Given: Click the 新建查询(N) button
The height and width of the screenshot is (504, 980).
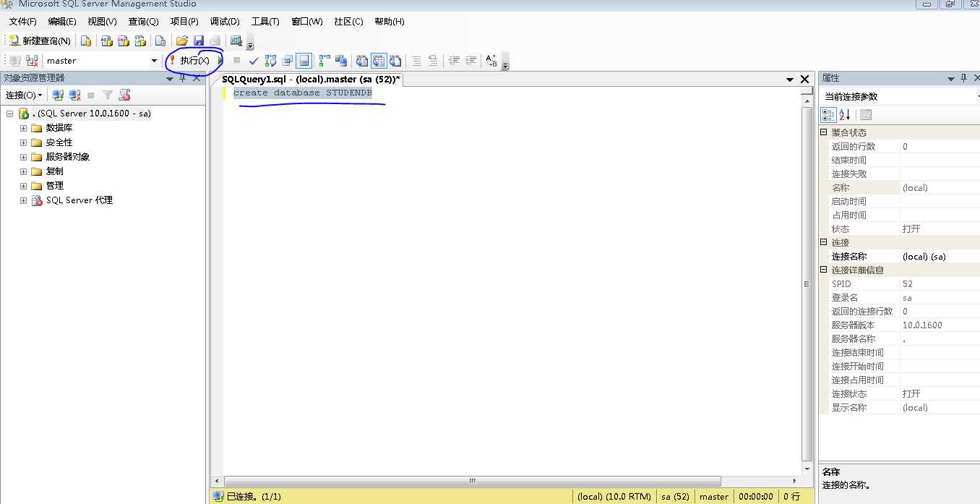Looking at the screenshot, I should point(40,41).
